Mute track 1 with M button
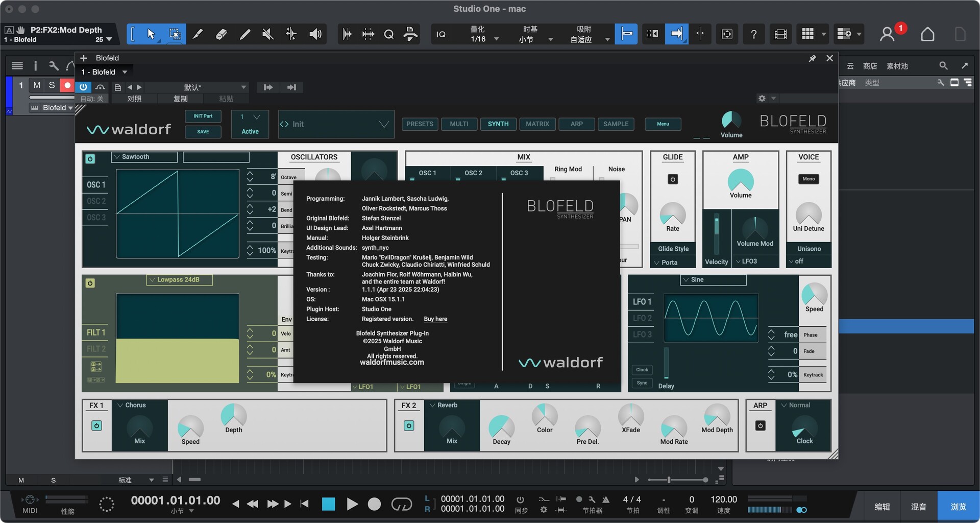 [37, 85]
